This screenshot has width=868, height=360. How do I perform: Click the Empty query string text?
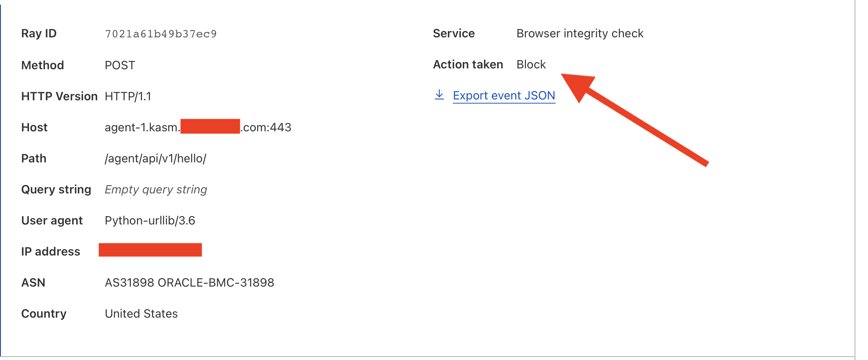coord(156,189)
